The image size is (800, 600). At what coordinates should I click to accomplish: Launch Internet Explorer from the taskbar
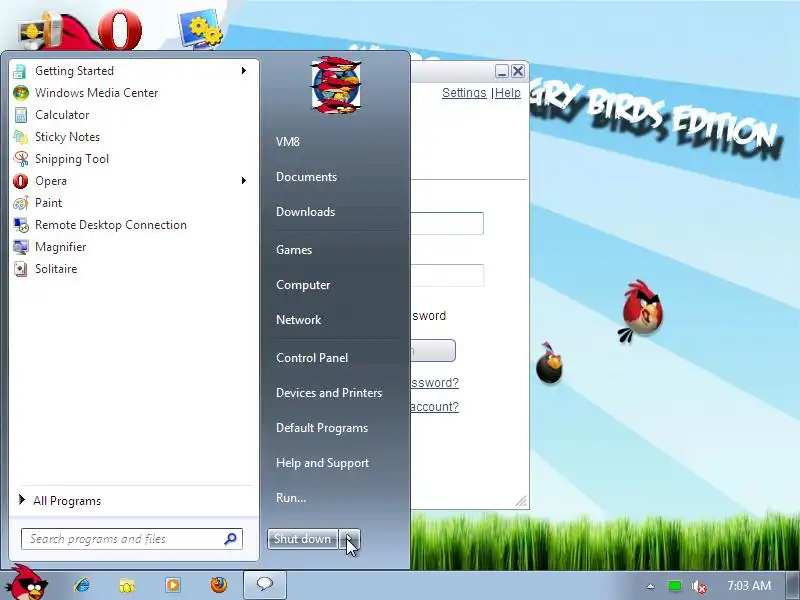(82, 585)
